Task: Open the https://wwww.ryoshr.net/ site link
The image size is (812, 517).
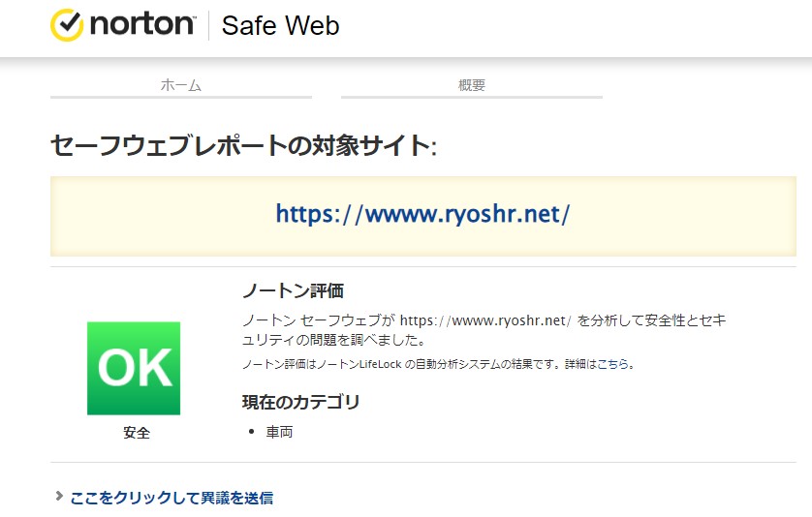Action: pyautogui.click(x=422, y=214)
